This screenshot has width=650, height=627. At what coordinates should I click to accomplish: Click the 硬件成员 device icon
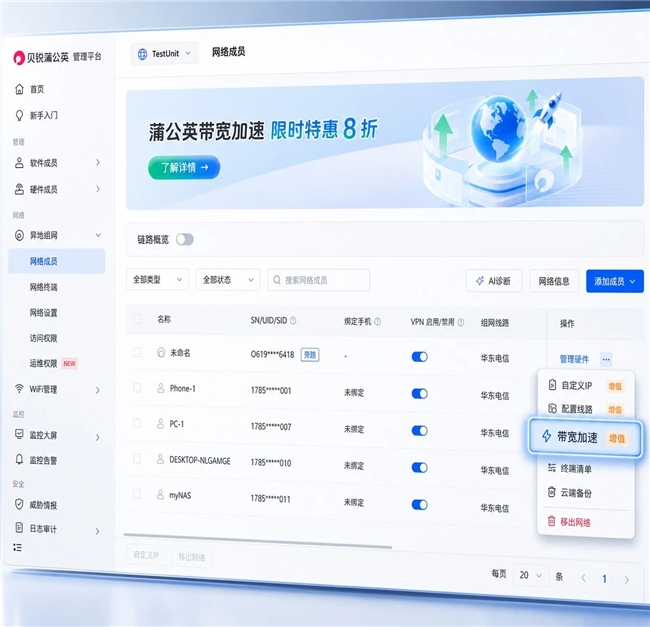[x=19, y=189]
